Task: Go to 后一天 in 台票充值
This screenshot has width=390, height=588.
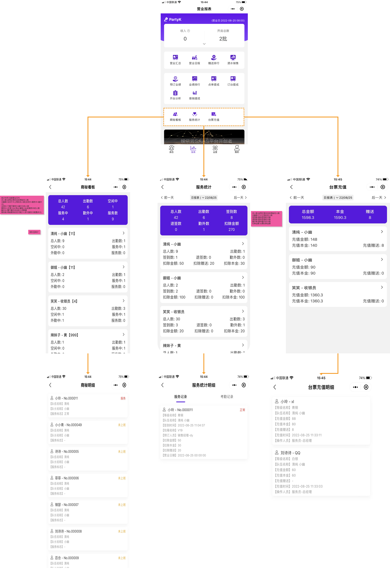Action: 379,198
